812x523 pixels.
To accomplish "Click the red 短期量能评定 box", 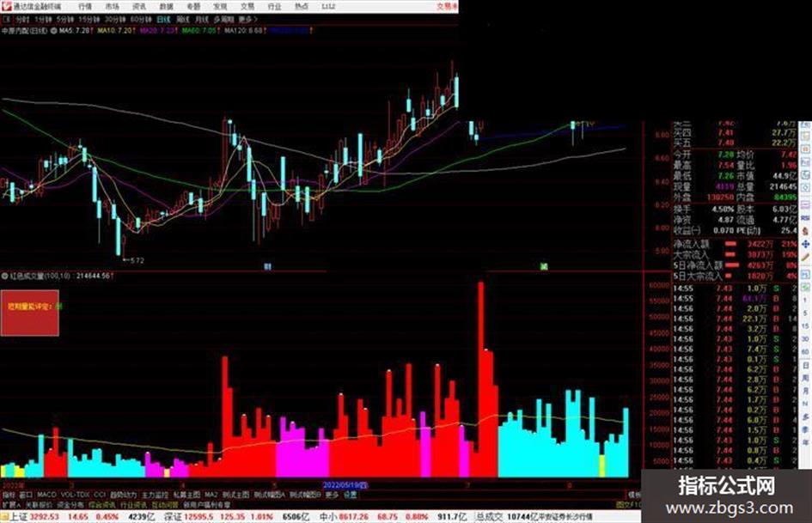I will [x=29, y=313].
